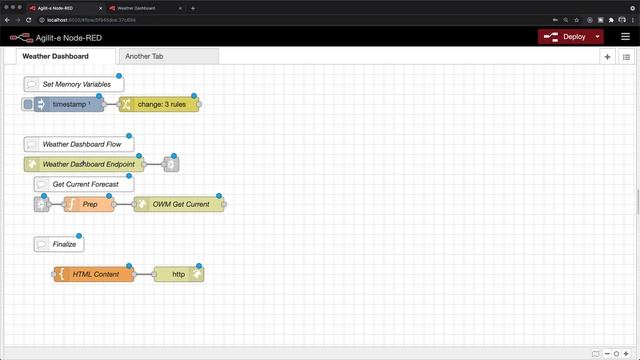
Task: Switch to the Another Tab flow tab
Action: (x=169, y=56)
